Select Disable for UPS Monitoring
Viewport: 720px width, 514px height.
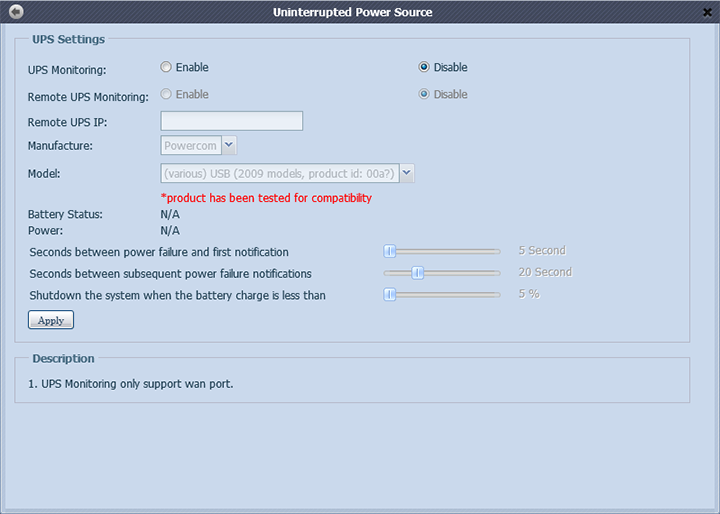click(x=424, y=68)
